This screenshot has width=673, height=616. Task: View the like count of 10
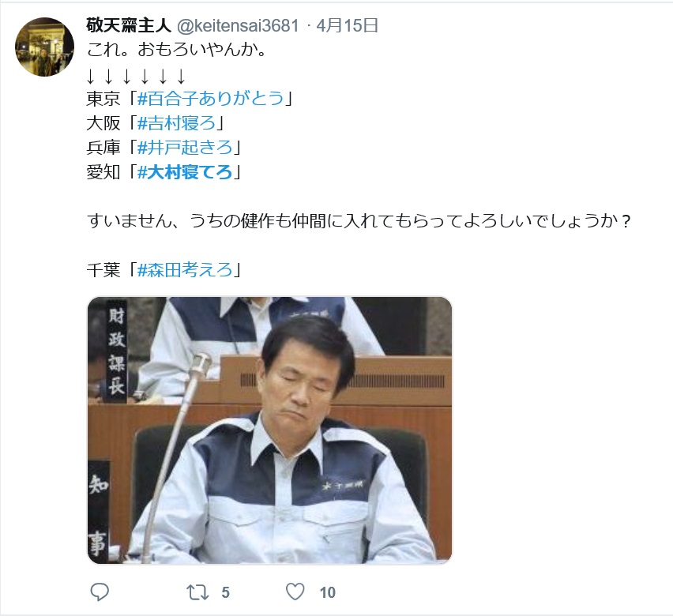[328, 593]
